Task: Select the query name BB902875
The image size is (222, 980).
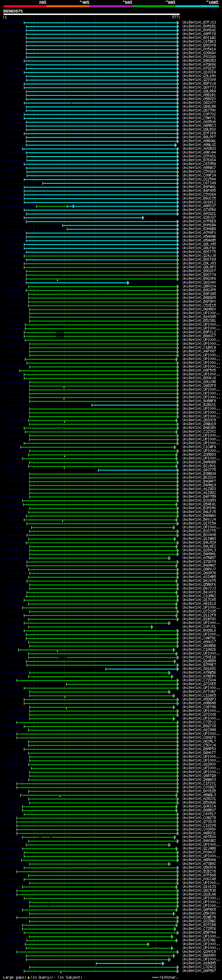Action: 13,11
